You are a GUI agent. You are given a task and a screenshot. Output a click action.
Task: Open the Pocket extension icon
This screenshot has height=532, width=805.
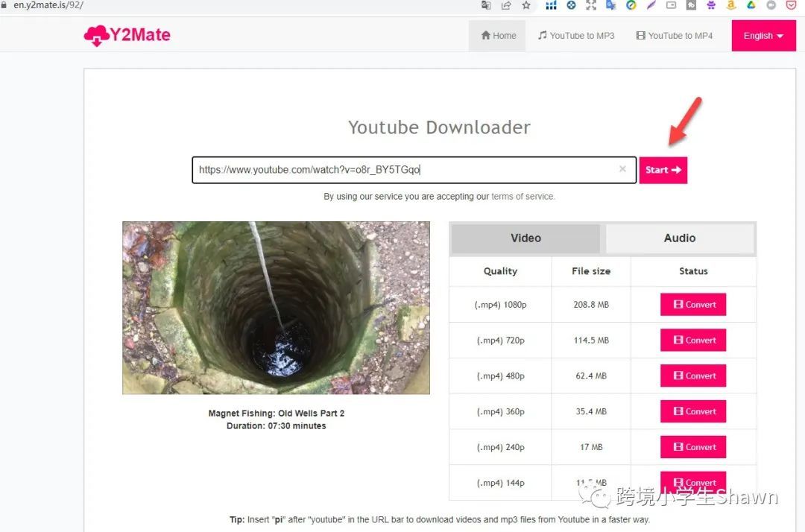pyautogui.click(x=791, y=5)
